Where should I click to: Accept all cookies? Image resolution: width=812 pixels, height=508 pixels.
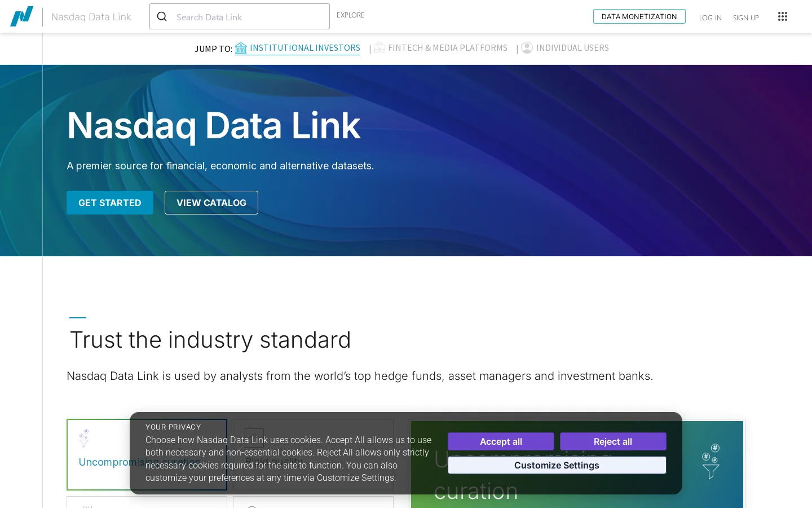tap(501, 441)
